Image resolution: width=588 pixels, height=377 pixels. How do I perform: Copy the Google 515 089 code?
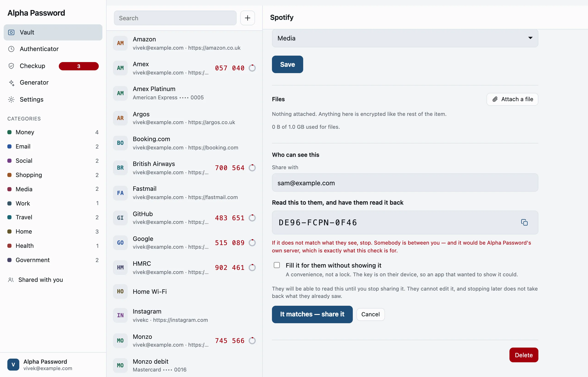[230, 243]
